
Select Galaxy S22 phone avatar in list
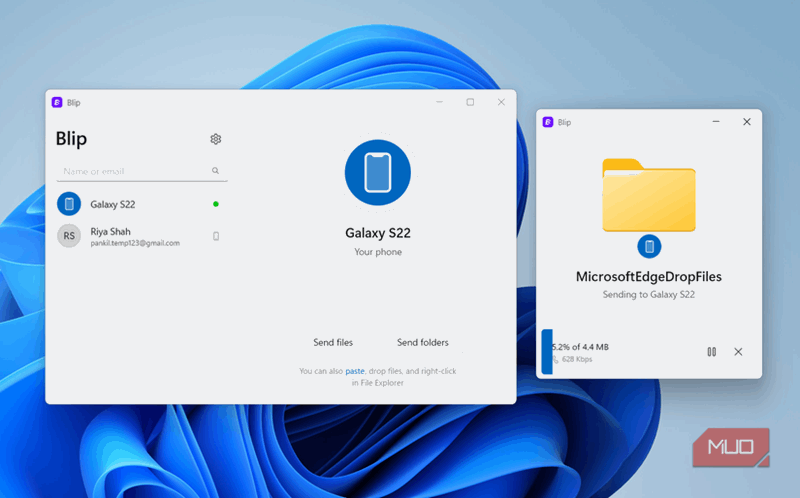69,204
